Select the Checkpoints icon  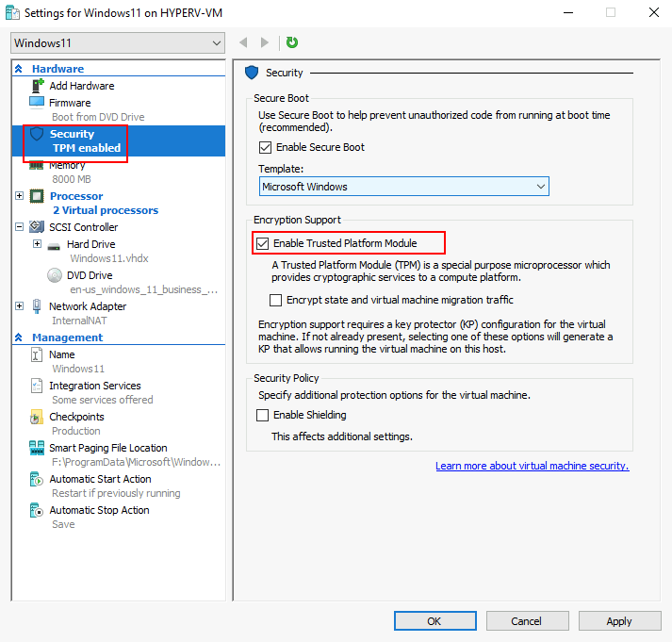37,417
